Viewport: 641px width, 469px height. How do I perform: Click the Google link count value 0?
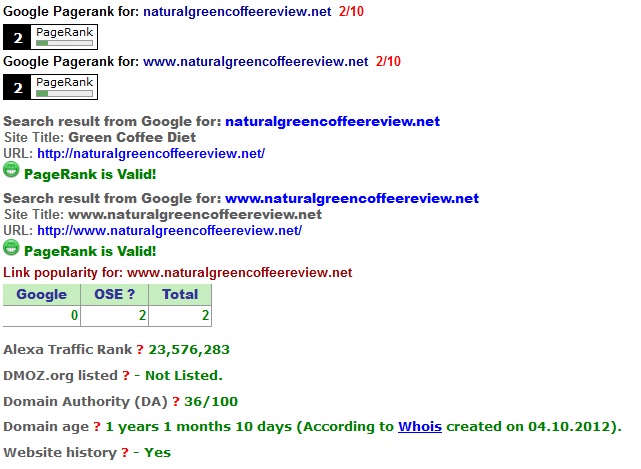(x=74, y=315)
